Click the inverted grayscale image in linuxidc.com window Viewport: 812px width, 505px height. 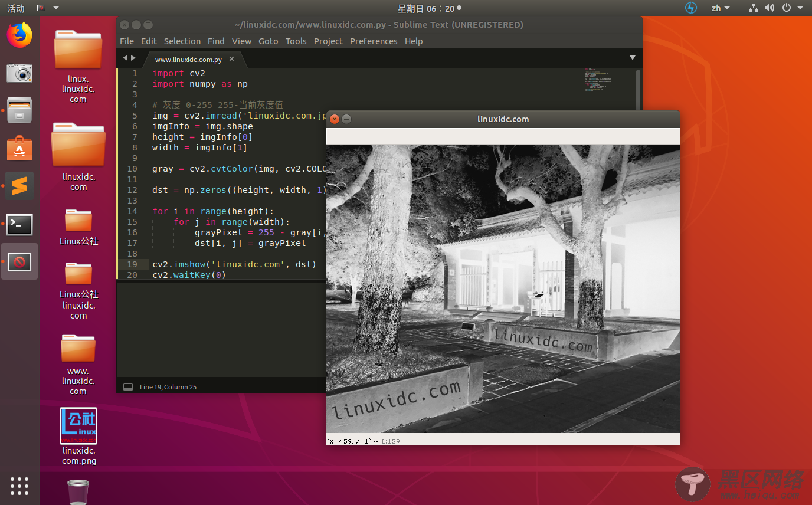[503, 288]
